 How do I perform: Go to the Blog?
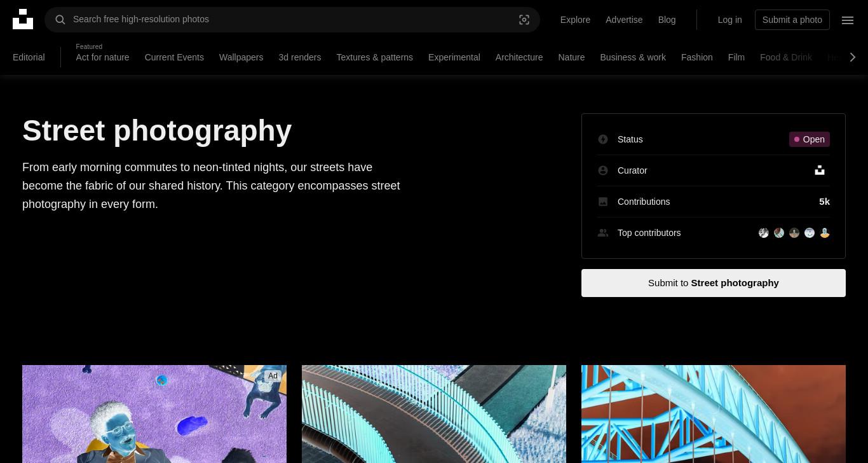coord(667,20)
